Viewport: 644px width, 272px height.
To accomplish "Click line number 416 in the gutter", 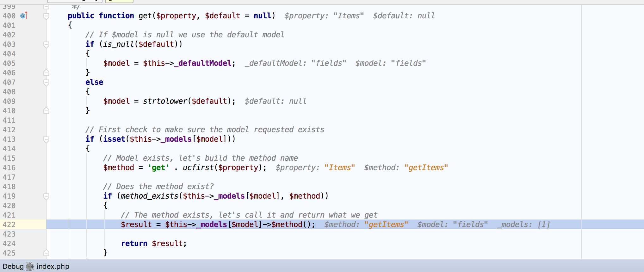I will (x=9, y=168).
